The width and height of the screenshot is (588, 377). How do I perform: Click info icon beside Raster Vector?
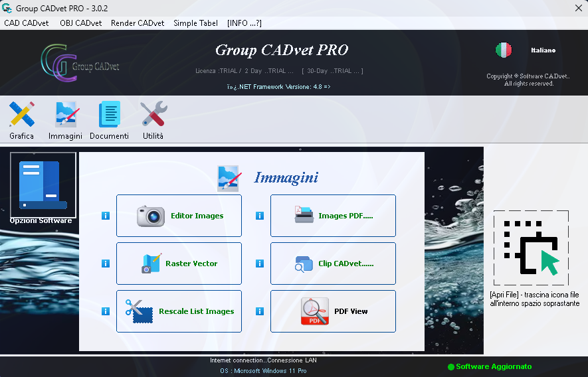106,264
